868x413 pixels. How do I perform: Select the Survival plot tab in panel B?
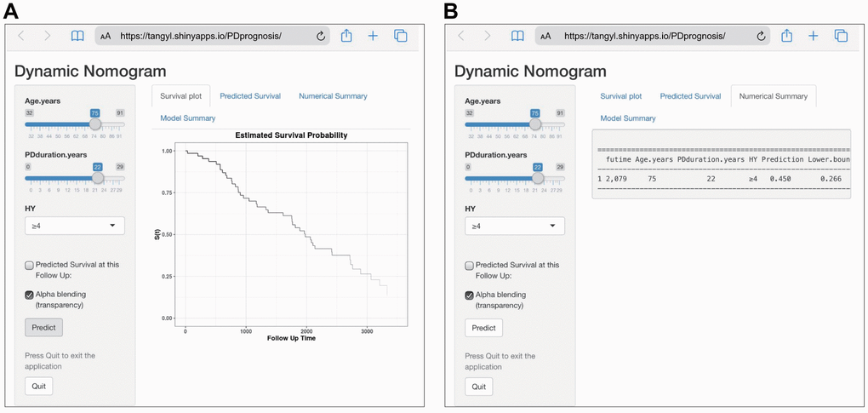[x=620, y=96]
